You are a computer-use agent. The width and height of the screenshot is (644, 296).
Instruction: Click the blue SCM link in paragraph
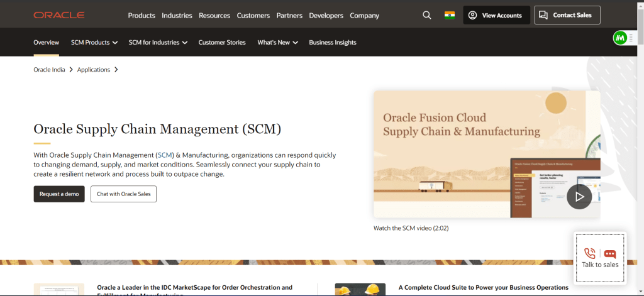(x=165, y=155)
